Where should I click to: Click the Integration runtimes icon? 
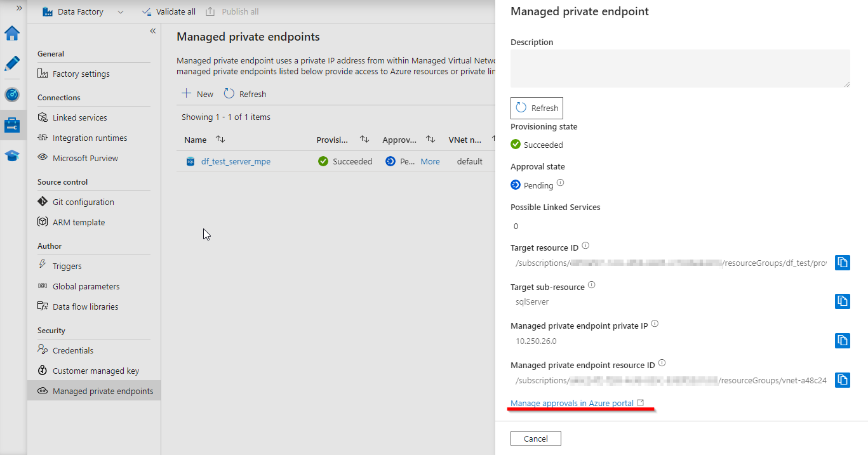[43, 138]
